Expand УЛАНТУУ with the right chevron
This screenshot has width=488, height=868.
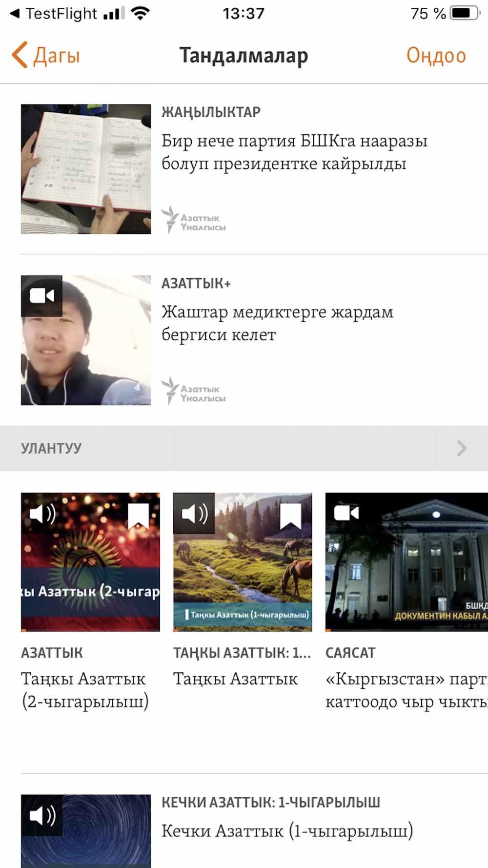tap(462, 448)
